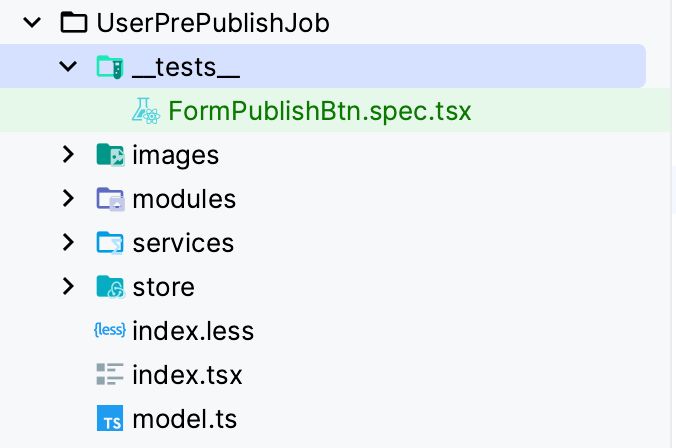Click the TypeScript icon beside model.ts
The image size is (676, 448).
[x=109, y=419]
